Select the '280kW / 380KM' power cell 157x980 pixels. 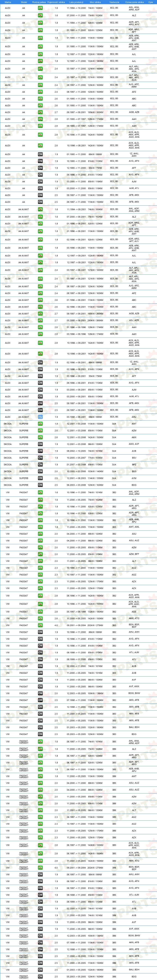tap(96, 320)
